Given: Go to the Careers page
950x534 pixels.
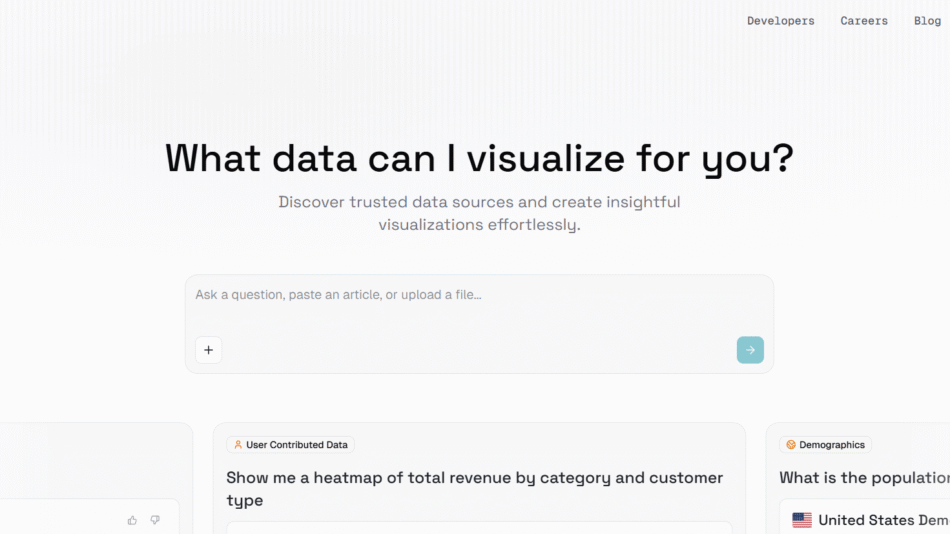Looking at the screenshot, I should [x=863, y=21].
